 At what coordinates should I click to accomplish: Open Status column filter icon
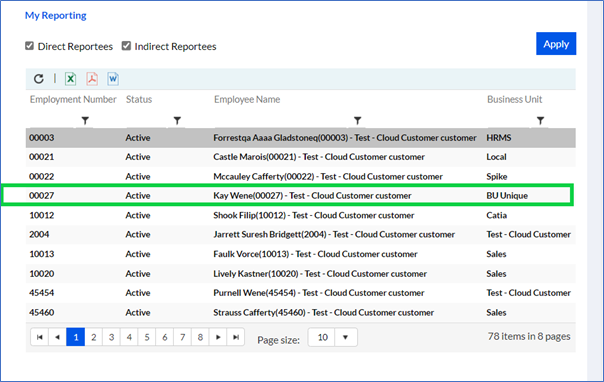click(x=177, y=121)
